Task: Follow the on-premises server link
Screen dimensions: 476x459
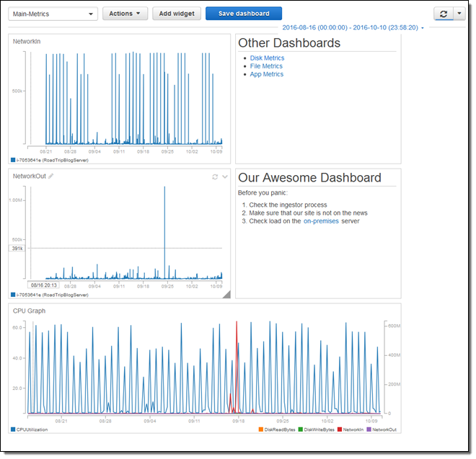Action: pos(320,221)
